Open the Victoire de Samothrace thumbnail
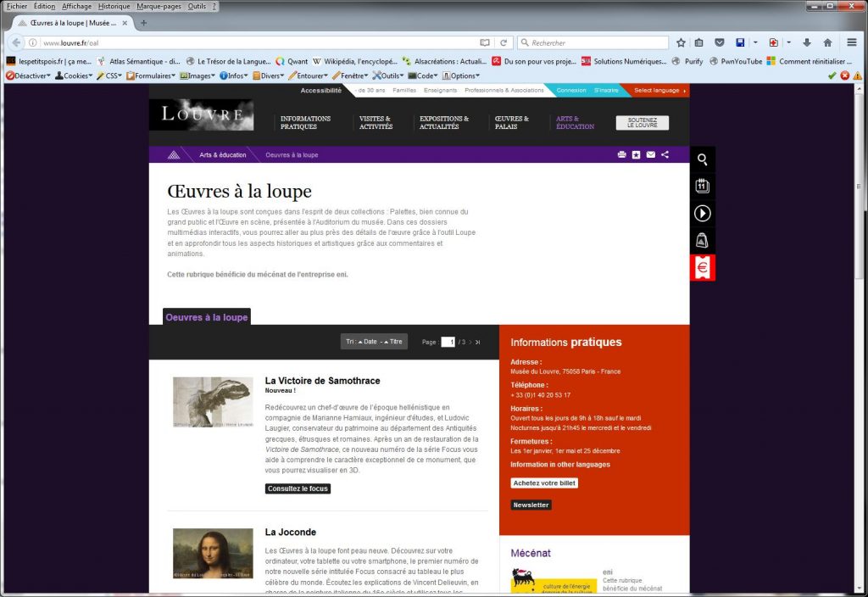 click(x=213, y=402)
